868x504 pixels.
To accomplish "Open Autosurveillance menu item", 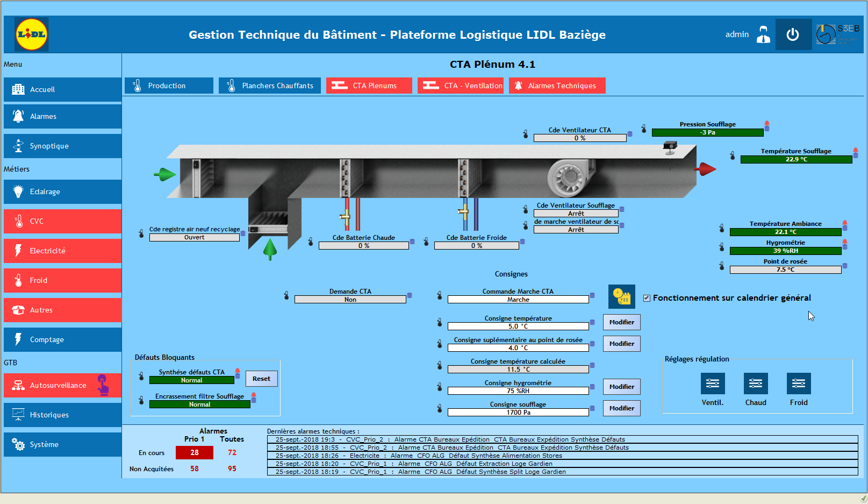I will pos(62,385).
